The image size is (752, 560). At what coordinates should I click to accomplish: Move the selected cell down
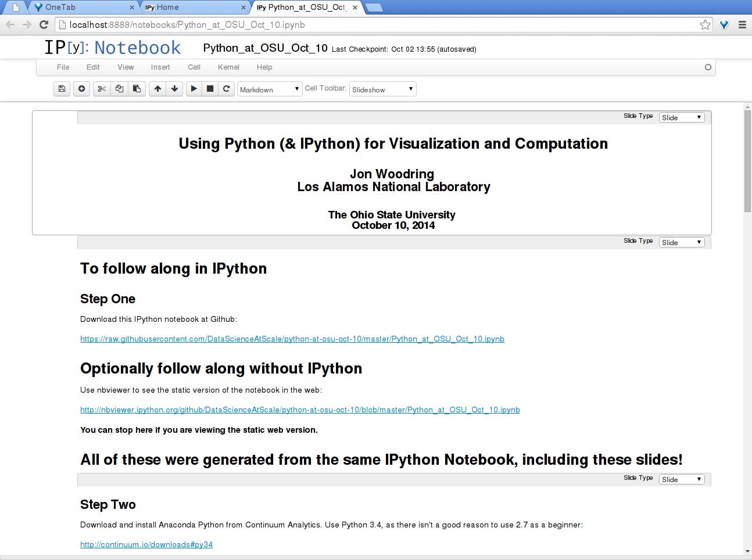point(174,89)
